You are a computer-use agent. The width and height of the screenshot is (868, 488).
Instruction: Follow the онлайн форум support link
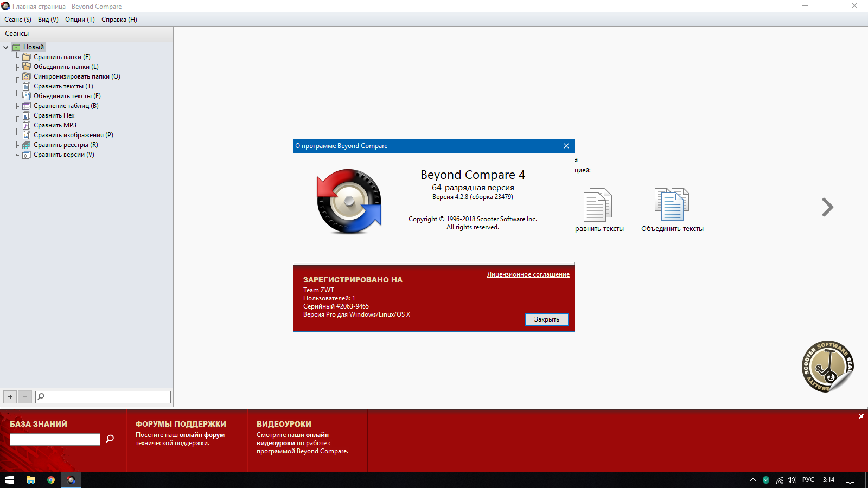pyautogui.click(x=202, y=435)
